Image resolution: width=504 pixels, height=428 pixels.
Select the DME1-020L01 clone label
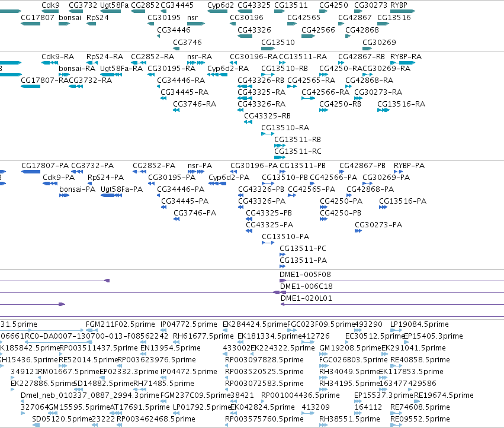coord(307,298)
